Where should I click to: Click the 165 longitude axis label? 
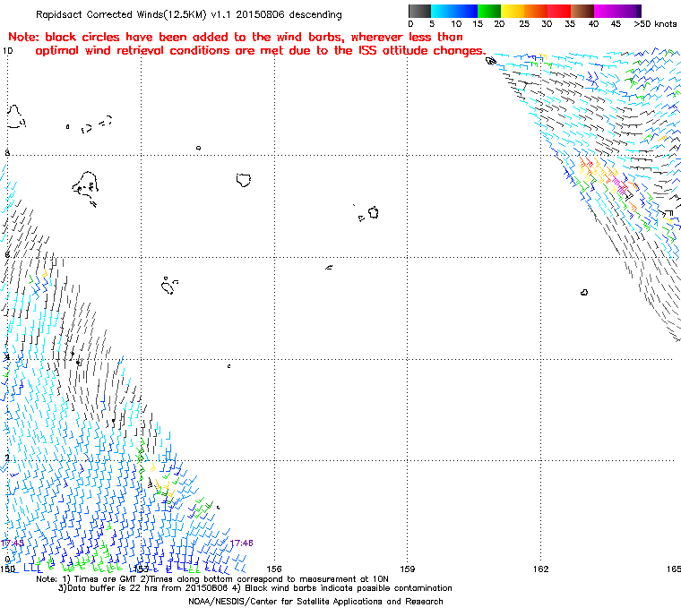point(674,569)
